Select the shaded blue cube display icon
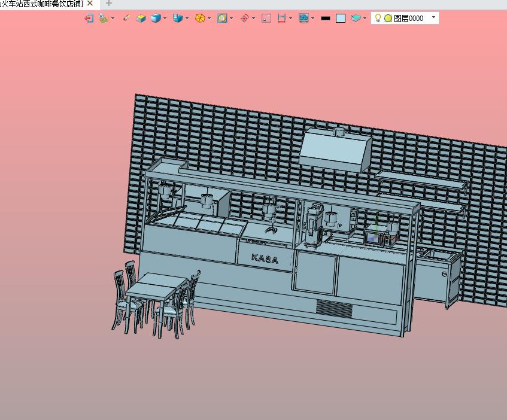 tap(156, 18)
